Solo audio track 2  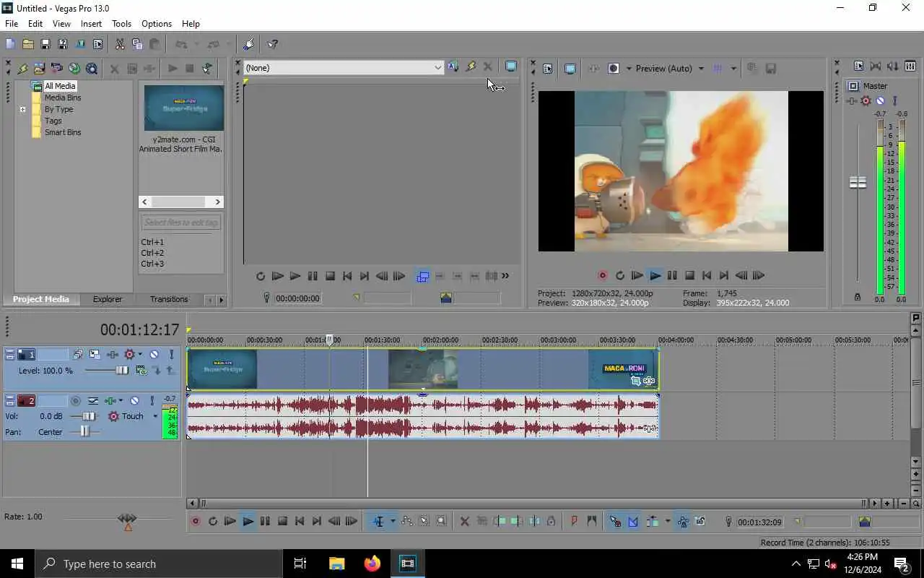pyautogui.click(x=152, y=400)
